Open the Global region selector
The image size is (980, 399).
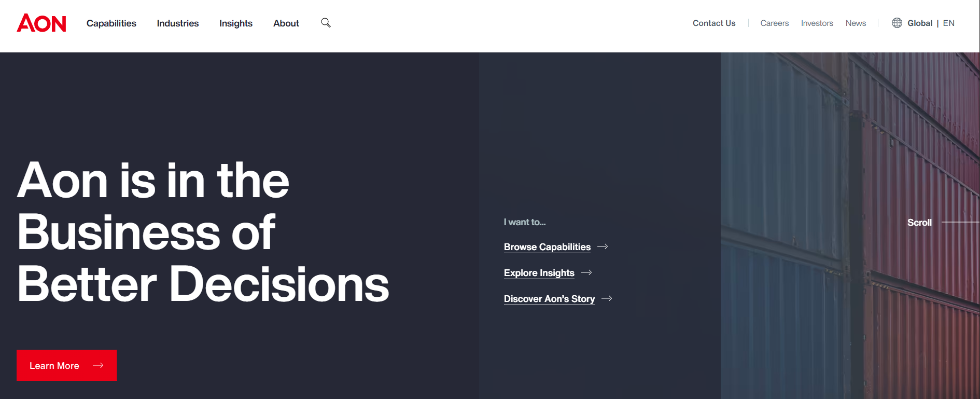[920, 23]
